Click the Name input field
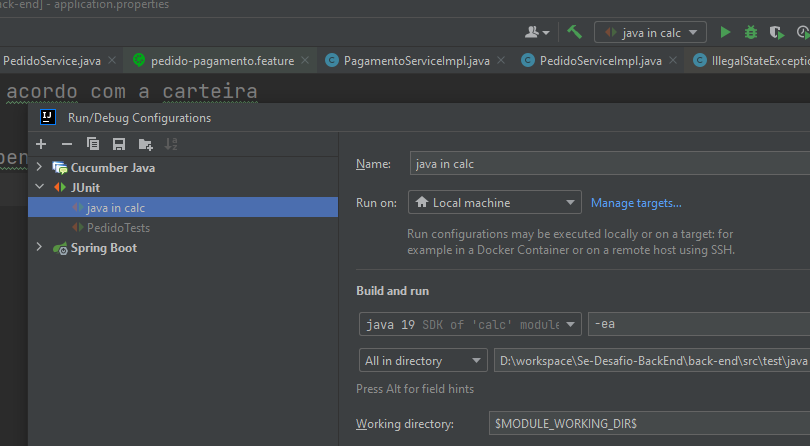Screen dimensions: 810x446 tap(610, 163)
